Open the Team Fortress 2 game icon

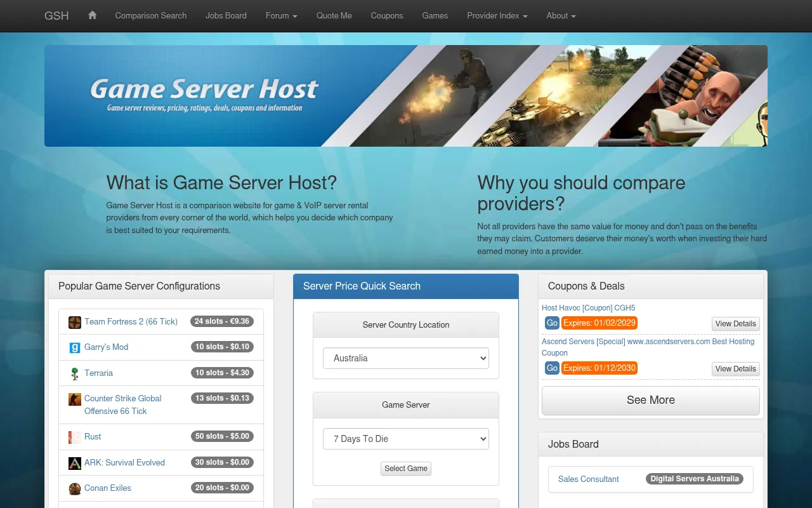pyautogui.click(x=75, y=322)
